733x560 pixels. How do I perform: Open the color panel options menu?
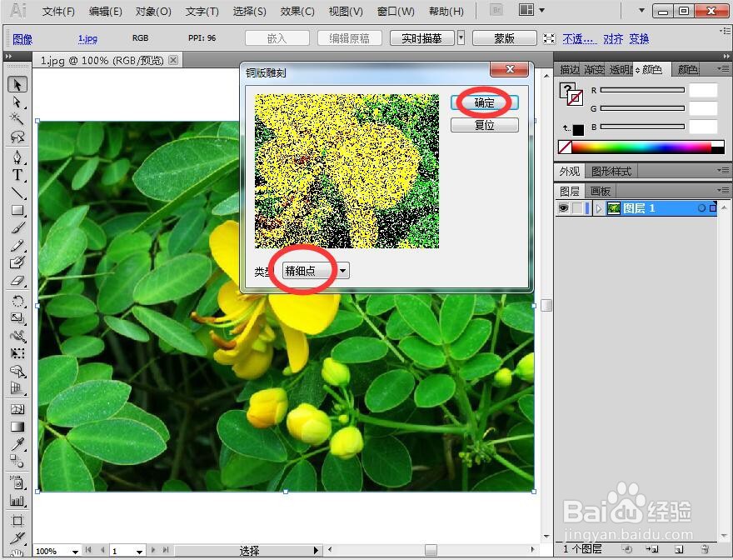pyautogui.click(x=723, y=69)
